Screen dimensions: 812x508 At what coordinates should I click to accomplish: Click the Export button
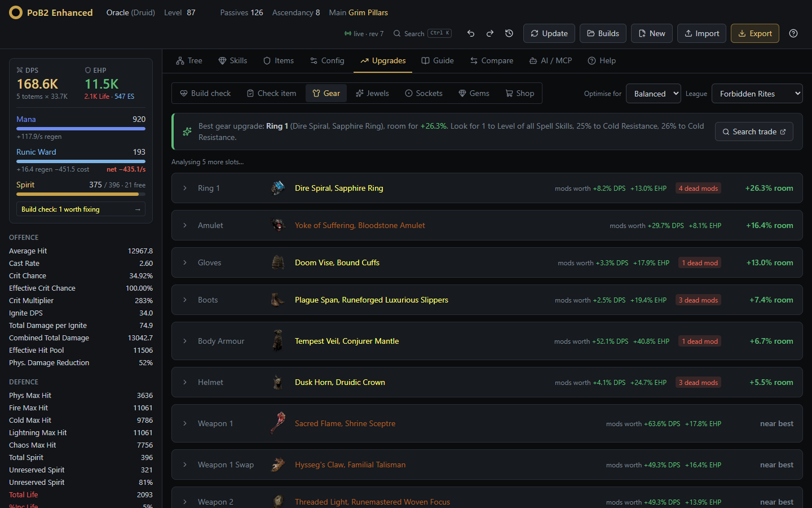pos(755,33)
